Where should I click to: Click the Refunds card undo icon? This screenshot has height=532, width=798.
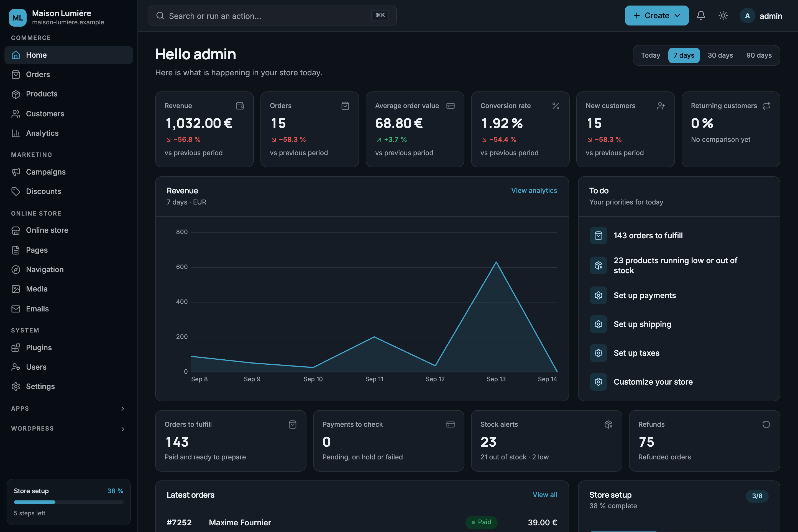pyautogui.click(x=766, y=424)
